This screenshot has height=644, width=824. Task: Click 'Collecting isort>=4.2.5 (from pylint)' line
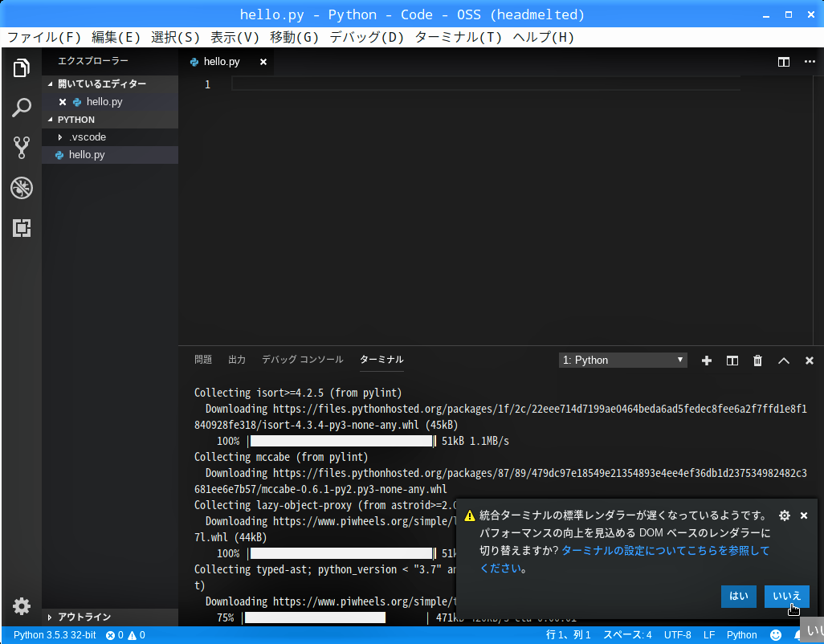[298, 393]
